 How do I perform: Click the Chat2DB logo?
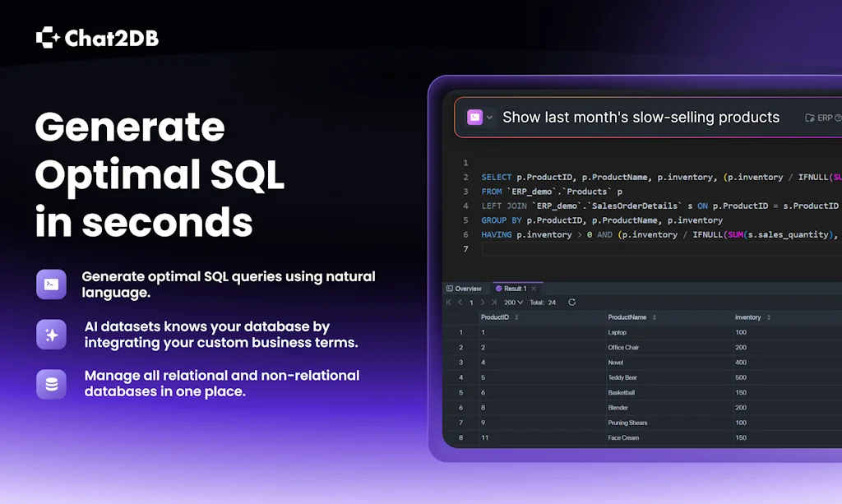click(97, 38)
